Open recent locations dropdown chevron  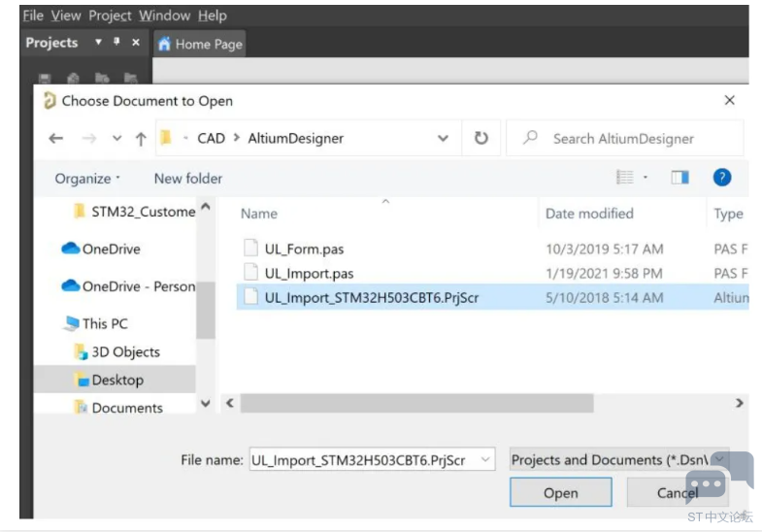coord(116,139)
